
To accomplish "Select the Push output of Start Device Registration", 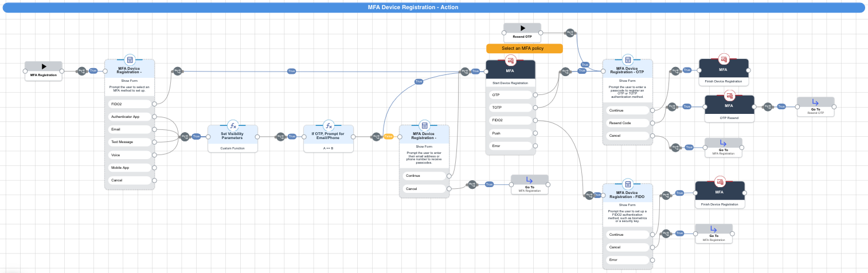I will pos(510,133).
